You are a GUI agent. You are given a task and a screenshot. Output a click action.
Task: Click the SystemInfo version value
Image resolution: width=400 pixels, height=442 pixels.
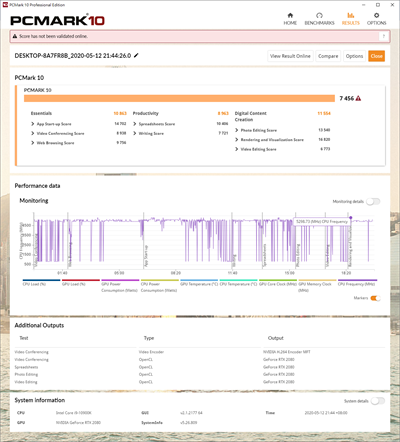pyautogui.click(x=189, y=422)
